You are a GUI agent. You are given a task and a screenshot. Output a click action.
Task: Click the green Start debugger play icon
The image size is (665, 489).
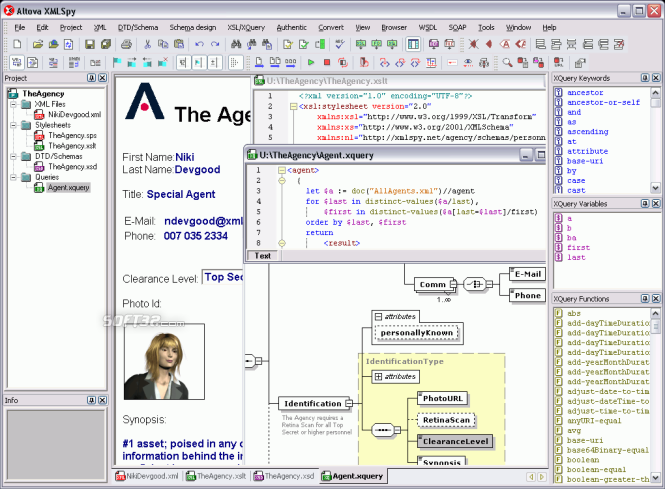311,63
